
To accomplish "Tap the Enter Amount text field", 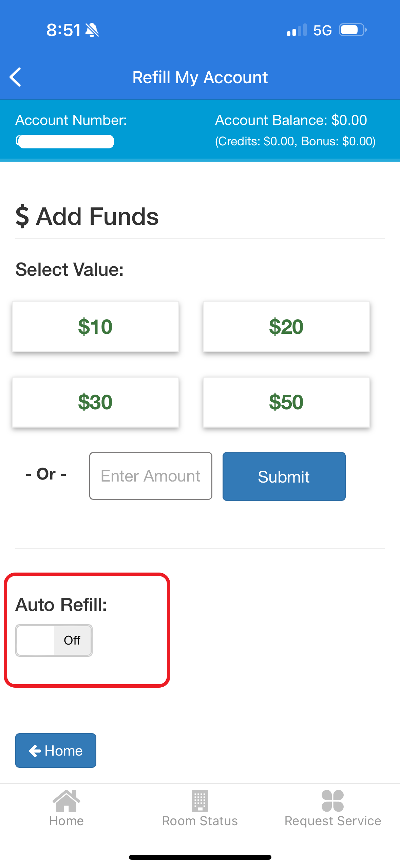I will point(150,476).
